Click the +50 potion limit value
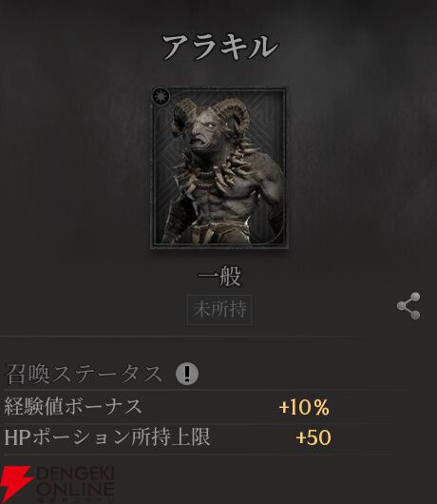Image resolution: width=437 pixels, height=504 pixels. click(x=313, y=437)
